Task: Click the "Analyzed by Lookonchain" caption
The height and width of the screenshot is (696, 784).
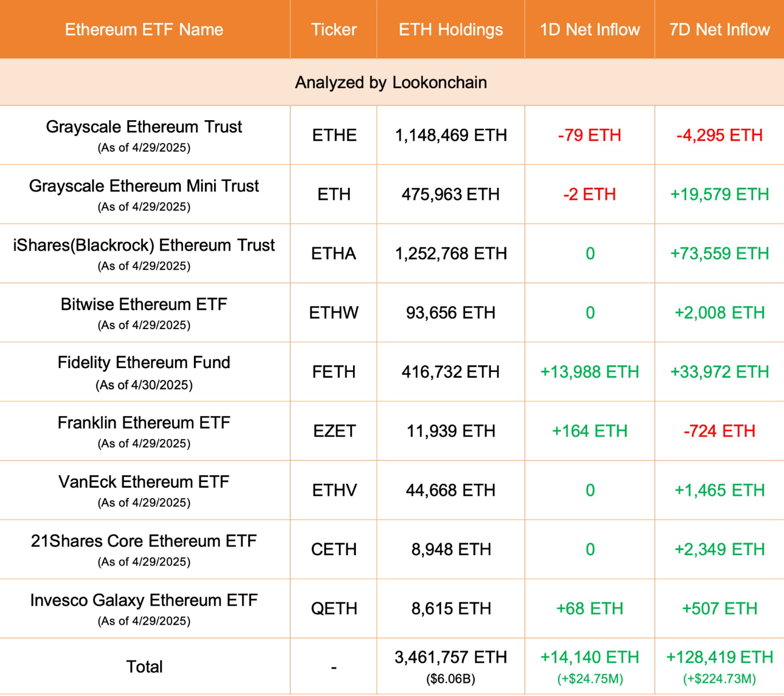Action: (391, 82)
